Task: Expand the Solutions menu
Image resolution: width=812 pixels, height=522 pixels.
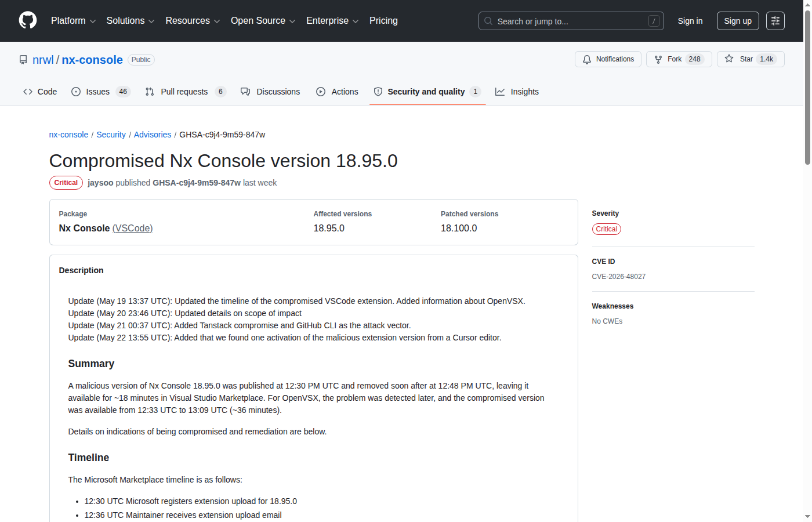Action: point(130,20)
